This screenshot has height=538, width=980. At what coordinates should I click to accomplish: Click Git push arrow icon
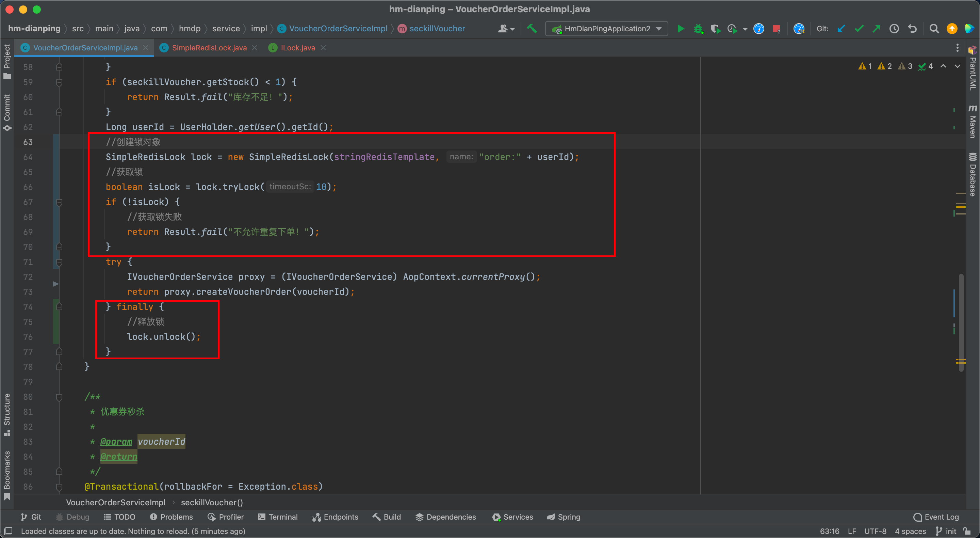(x=876, y=29)
